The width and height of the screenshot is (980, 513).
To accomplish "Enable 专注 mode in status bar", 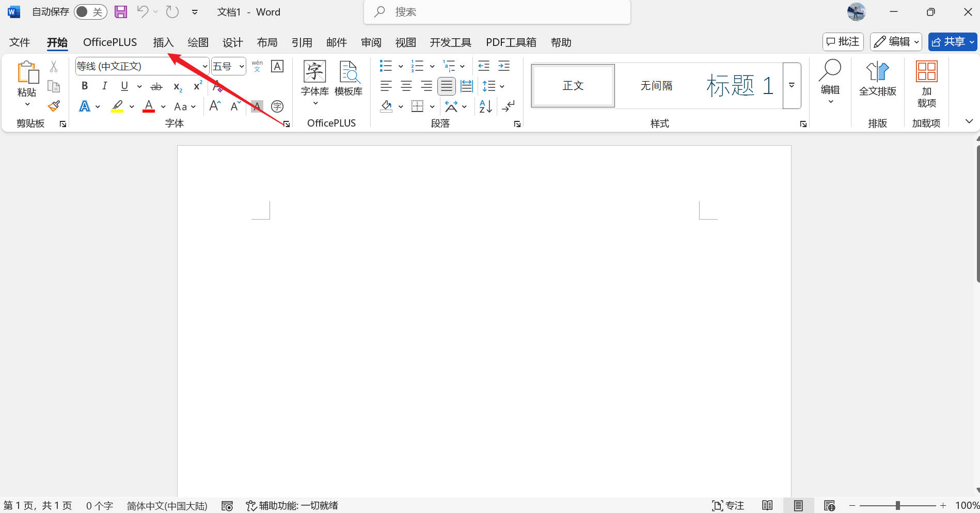I will [x=728, y=505].
